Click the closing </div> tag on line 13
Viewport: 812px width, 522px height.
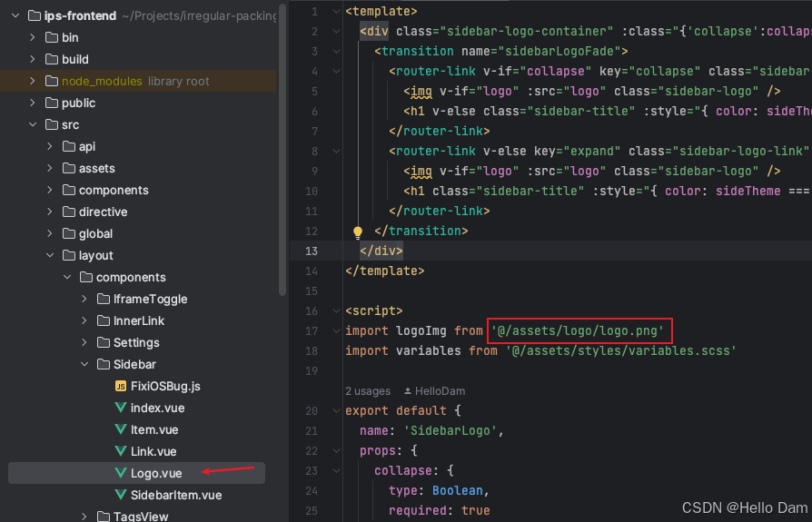(381, 251)
